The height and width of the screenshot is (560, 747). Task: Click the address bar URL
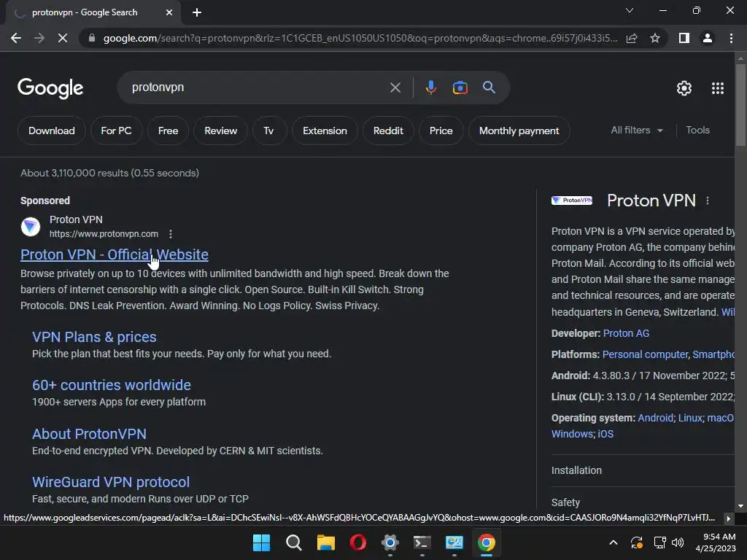coord(360,38)
